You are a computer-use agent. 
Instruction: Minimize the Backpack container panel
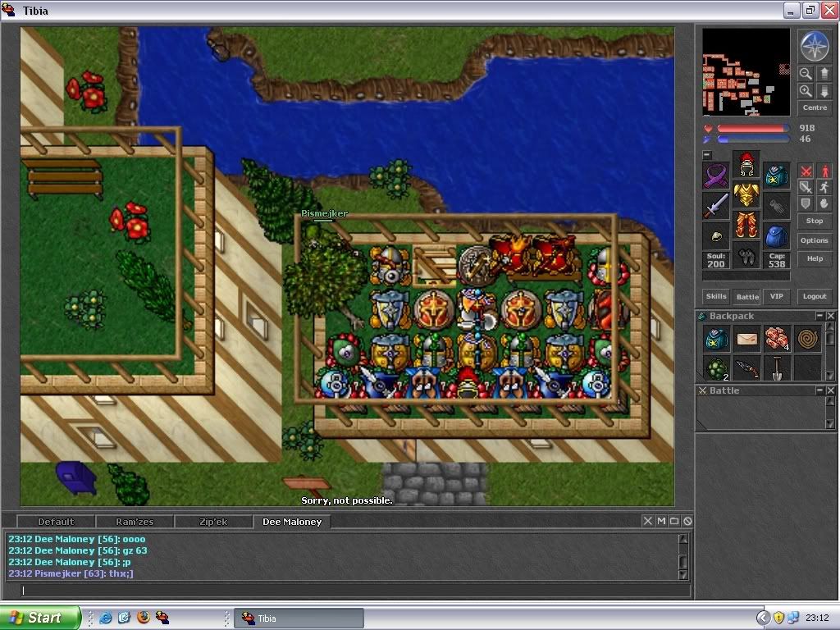coord(819,316)
